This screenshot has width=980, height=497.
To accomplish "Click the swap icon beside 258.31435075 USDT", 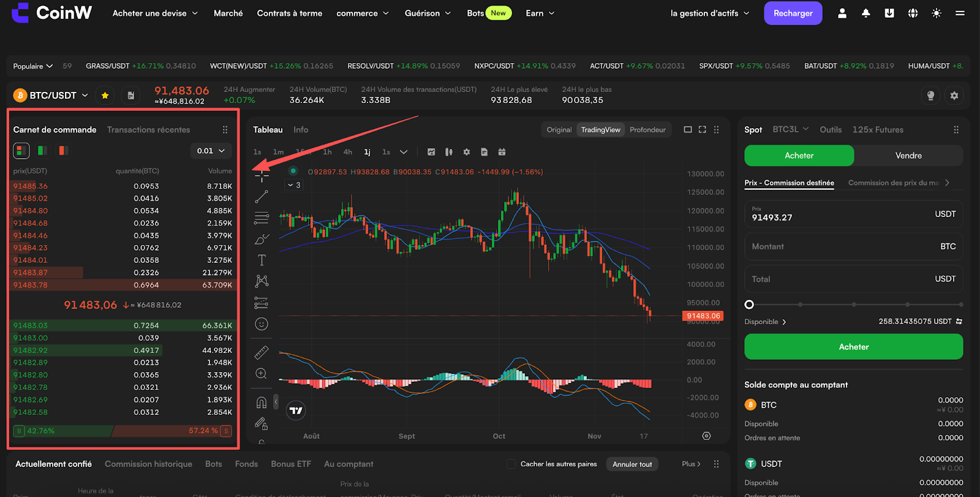I will click(x=959, y=321).
